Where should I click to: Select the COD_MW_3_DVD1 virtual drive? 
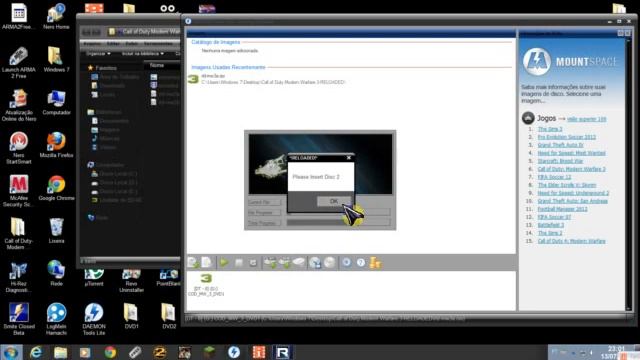(x=206, y=285)
